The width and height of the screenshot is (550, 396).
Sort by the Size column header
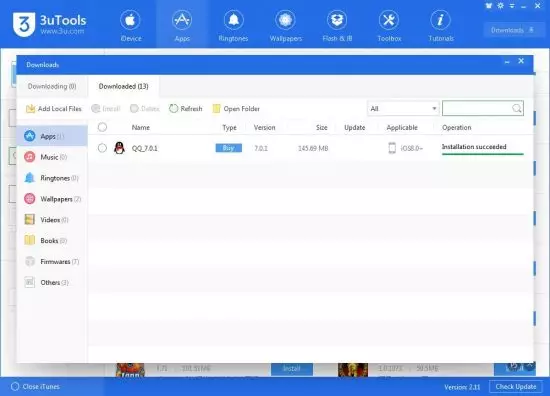tap(321, 127)
